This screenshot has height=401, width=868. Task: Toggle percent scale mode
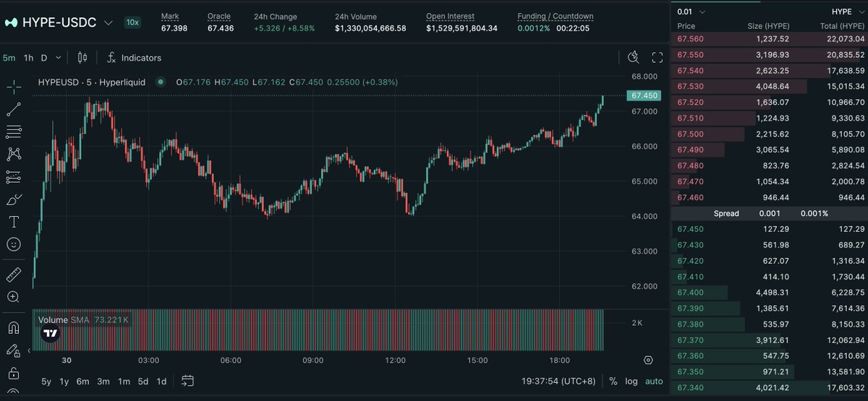[x=613, y=381]
